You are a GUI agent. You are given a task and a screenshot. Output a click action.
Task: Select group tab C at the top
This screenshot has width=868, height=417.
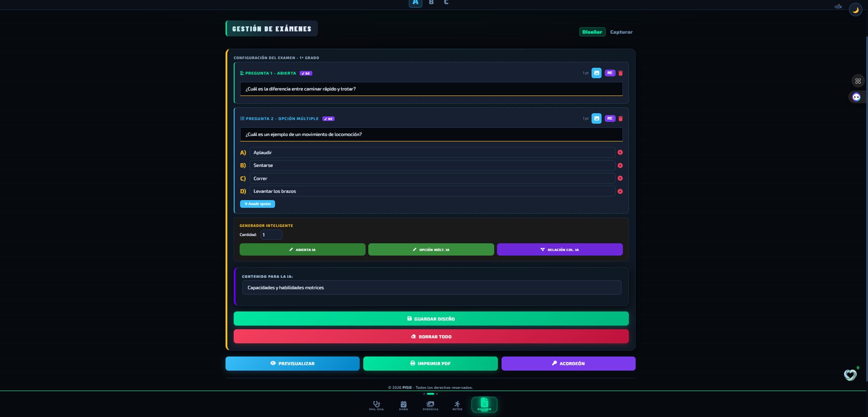coord(446,3)
